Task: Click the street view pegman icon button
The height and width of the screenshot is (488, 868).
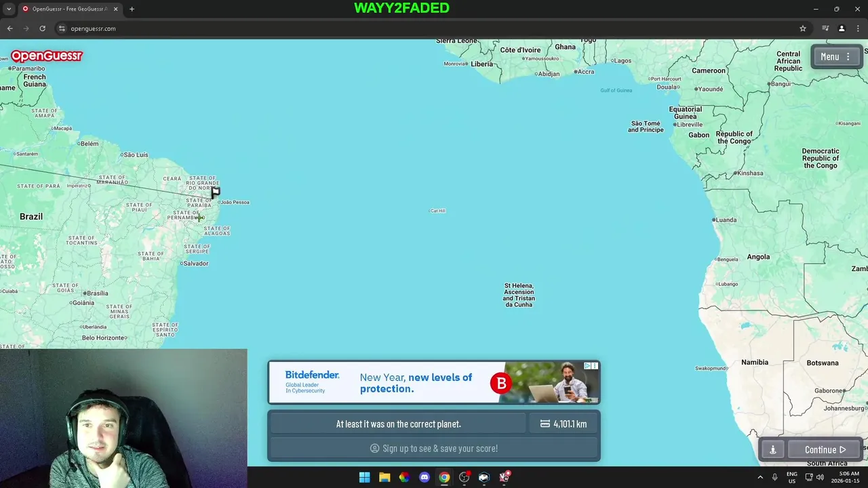Action: (772, 449)
